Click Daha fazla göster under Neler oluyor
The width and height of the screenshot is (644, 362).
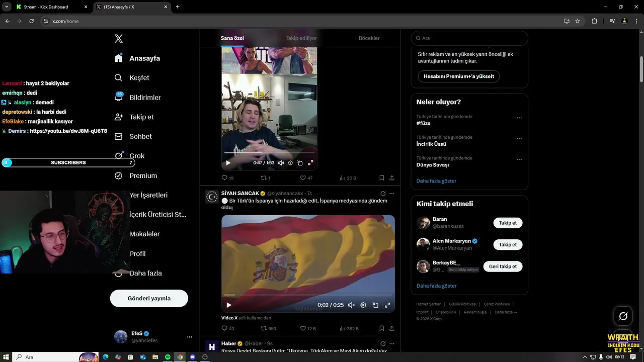(436, 181)
